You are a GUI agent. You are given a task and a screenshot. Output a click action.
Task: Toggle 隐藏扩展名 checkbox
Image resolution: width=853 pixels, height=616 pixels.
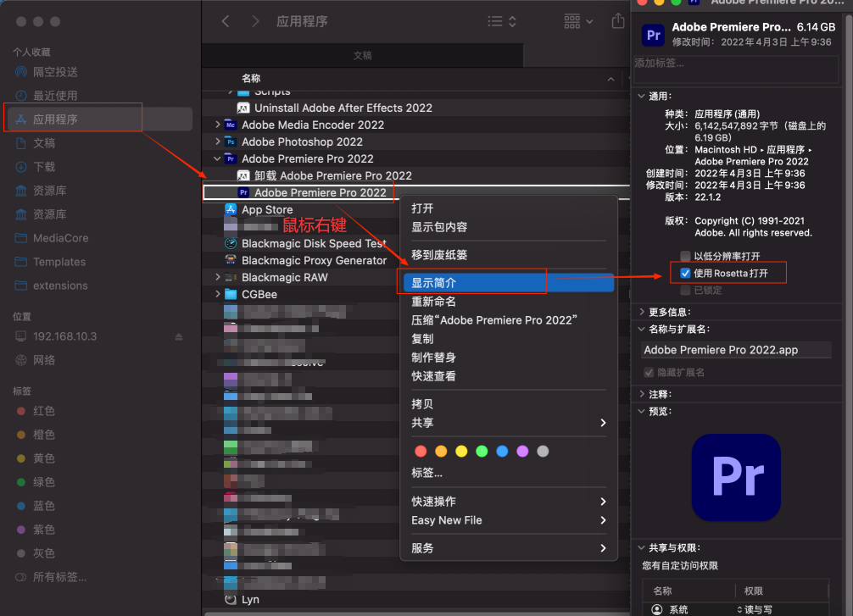(x=649, y=373)
